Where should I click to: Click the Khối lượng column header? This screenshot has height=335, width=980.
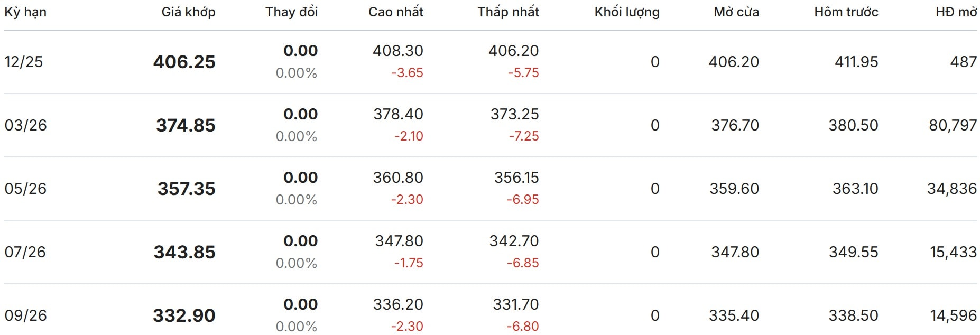click(x=626, y=12)
